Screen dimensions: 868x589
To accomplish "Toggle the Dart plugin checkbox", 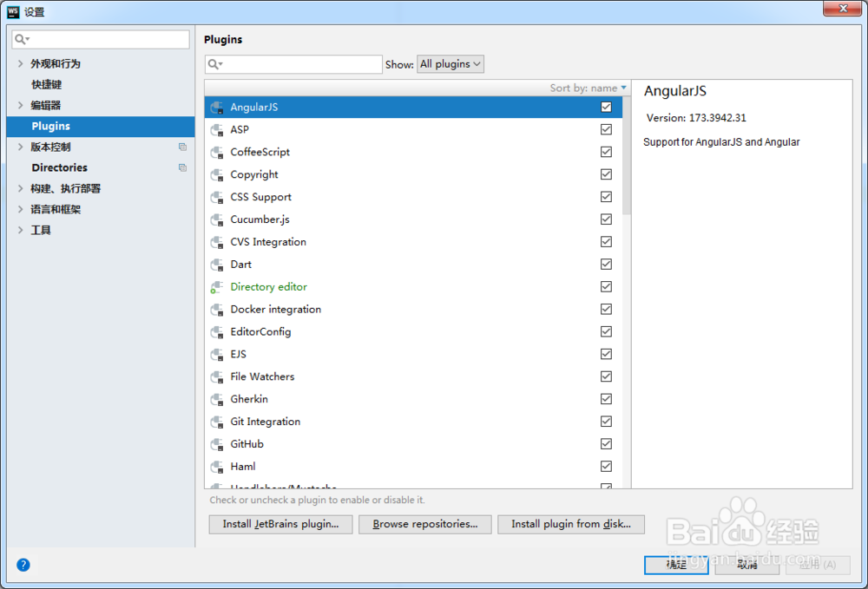I will click(606, 265).
